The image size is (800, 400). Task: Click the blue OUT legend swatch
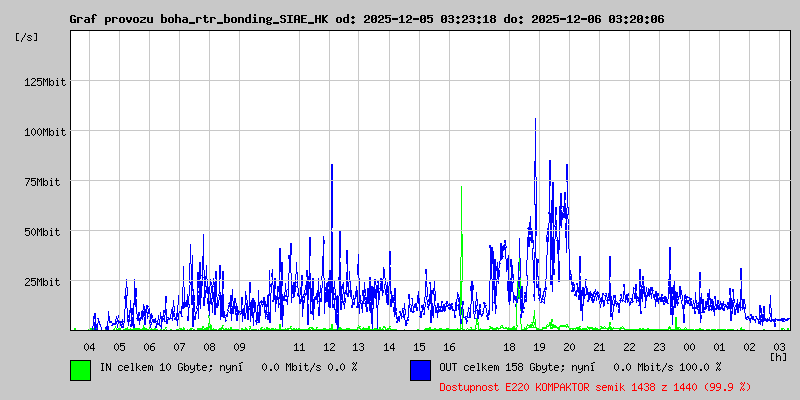click(420, 369)
